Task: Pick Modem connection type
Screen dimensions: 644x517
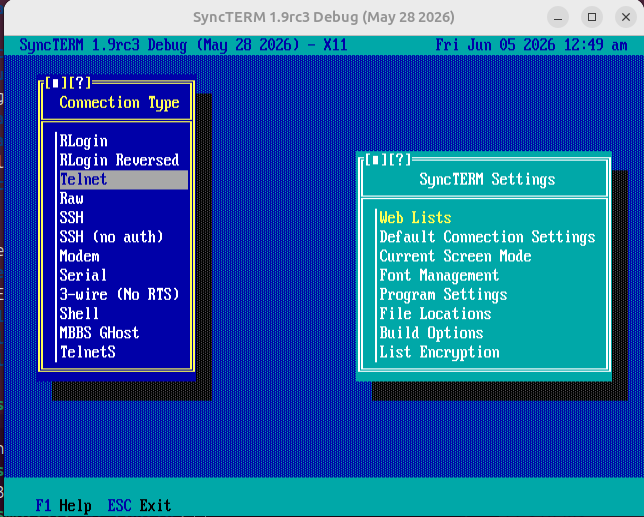Action: 124,256
